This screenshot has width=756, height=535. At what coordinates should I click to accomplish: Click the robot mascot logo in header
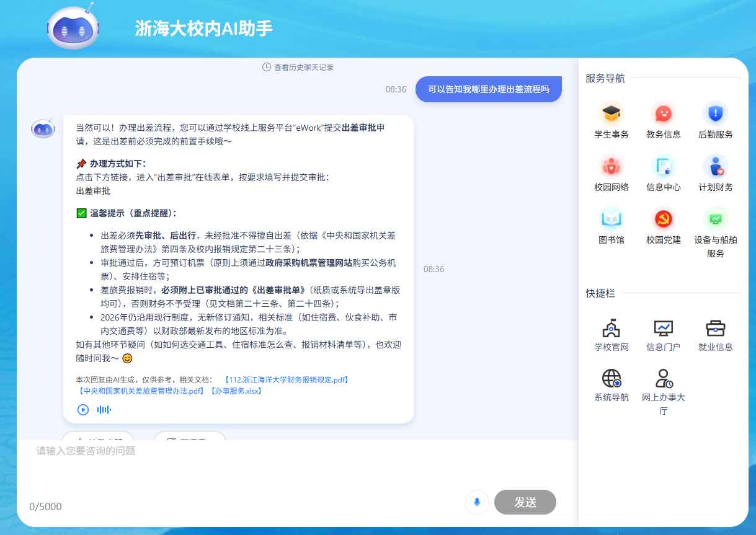coord(73,27)
